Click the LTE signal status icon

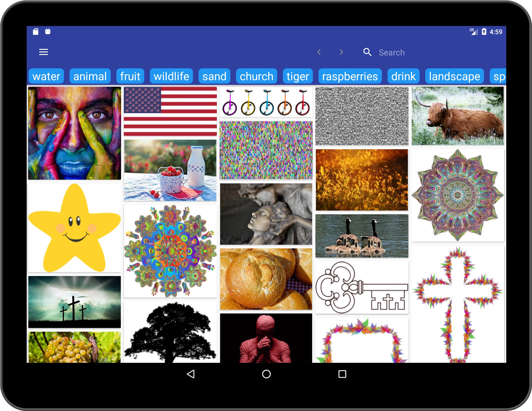(x=473, y=31)
